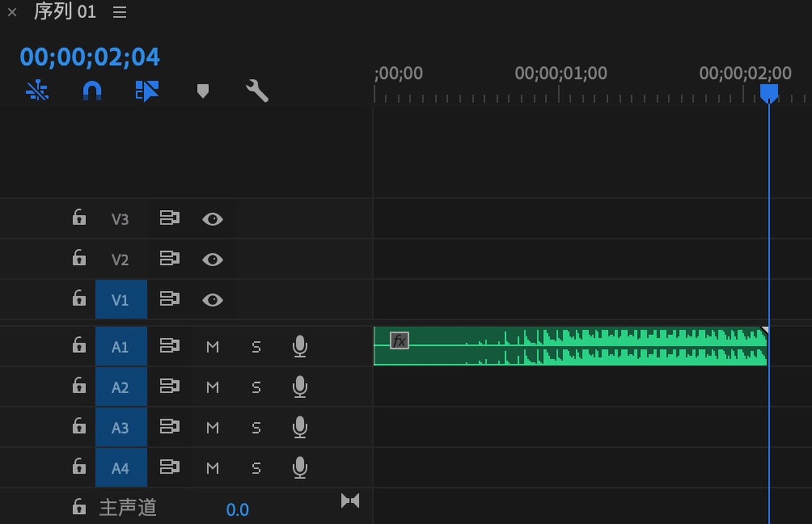The width and height of the screenshot is (812, 524).
Task: Hide track V1 output eye
Action: point(213,300)
